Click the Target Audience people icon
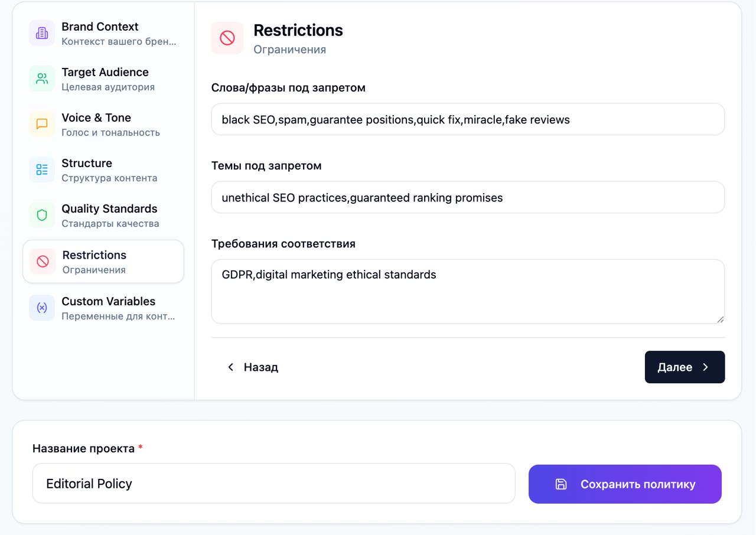The image size is (756, 535). (42, 79)
